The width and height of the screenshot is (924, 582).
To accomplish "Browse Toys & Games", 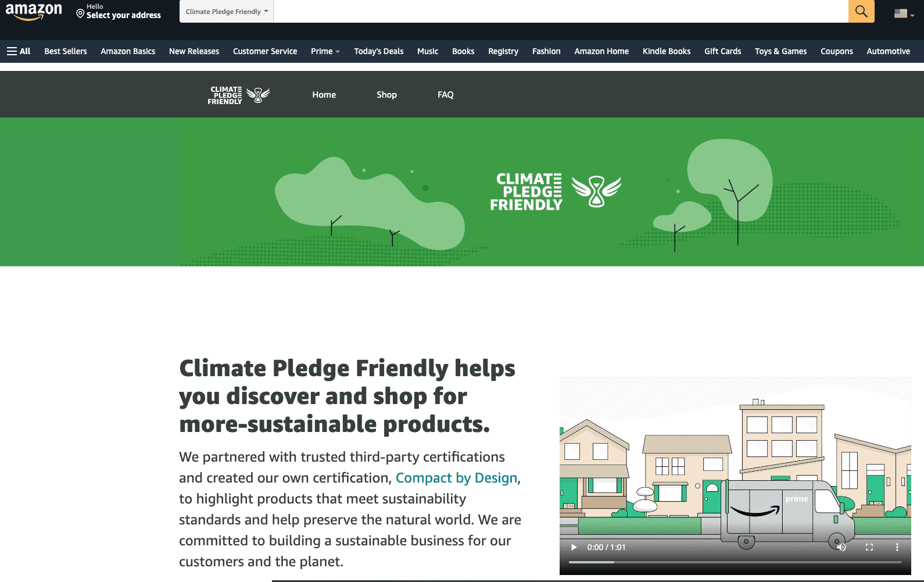I will point(781,51).
